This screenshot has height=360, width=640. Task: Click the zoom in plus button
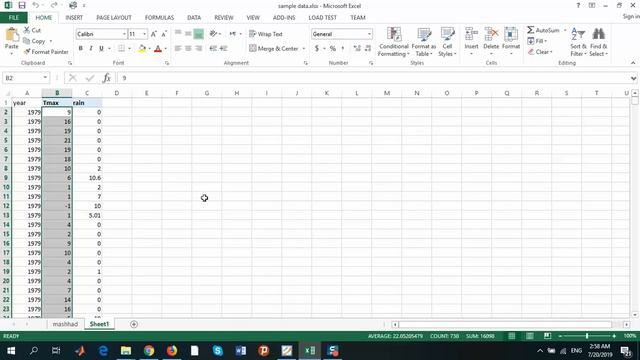614,336
